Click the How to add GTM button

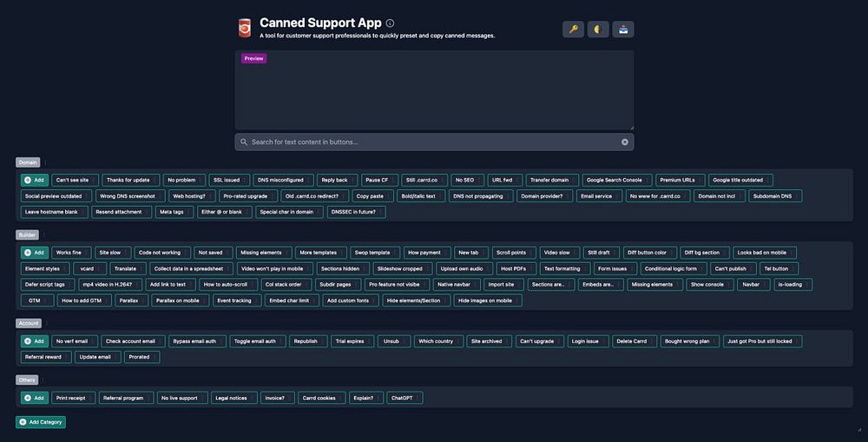click(84, 300)
